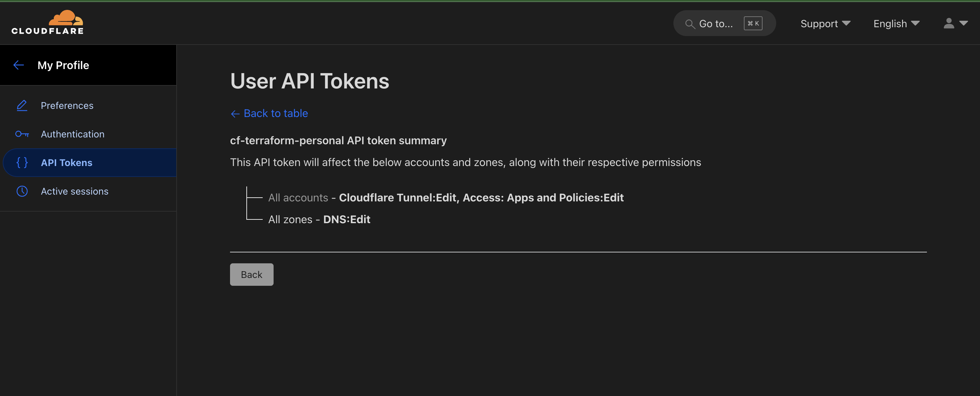
Task: Click the Authentication key icon
Action: point(22,134)
